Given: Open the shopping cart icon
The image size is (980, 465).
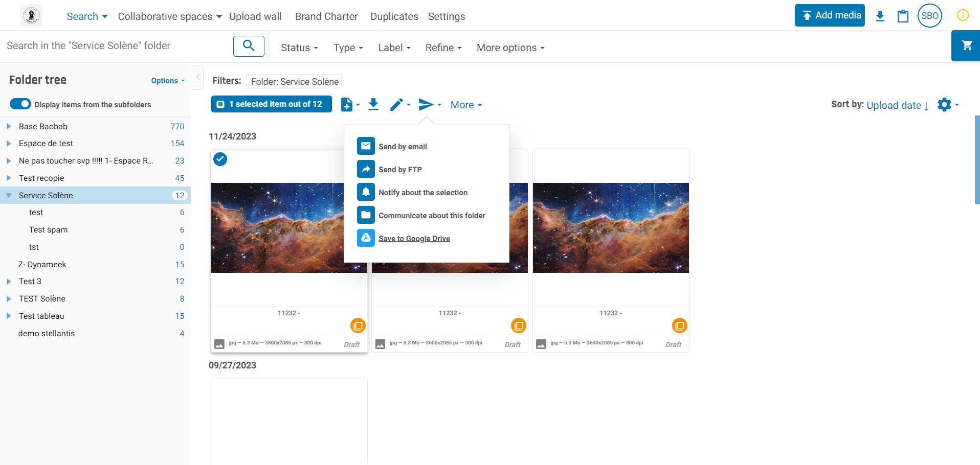Looking at the screenshot, I should point(966,45).
